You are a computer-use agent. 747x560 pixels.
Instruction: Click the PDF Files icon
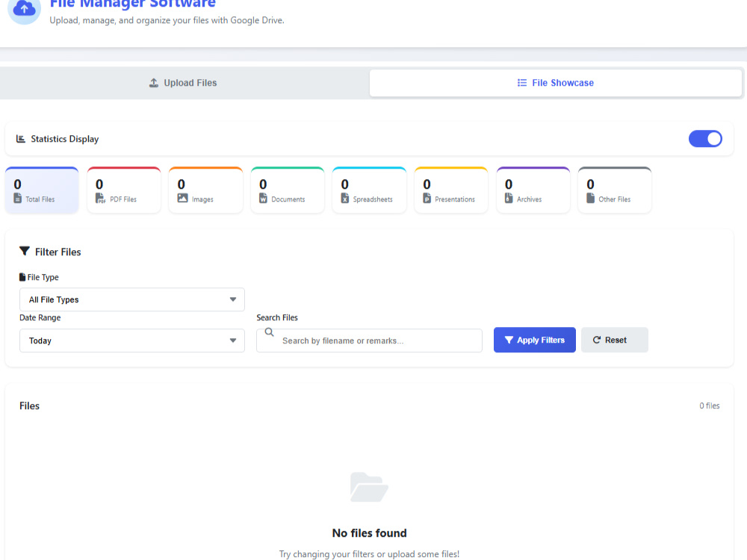(100, 198)
